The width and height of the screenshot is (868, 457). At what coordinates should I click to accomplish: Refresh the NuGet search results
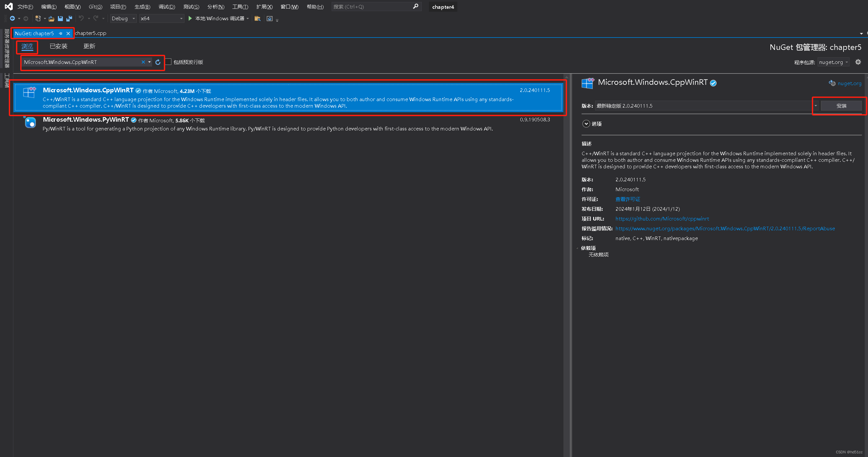coord(158,62)
